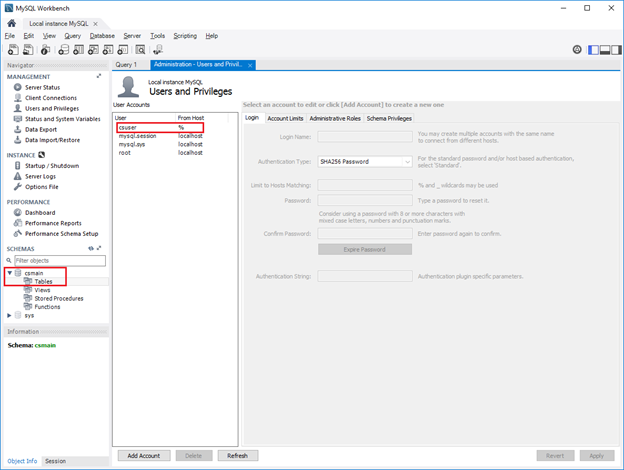The width and height of the screenshot is (624, 470).
Task: Select Stored Procedures under csmain
Action: (58, 298)
